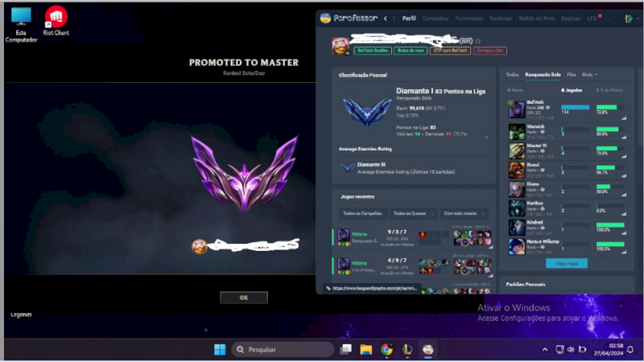Click the Master emblem in promotion dialog
644x362 pixels.
pyautogui.click(x=244, y=172)
